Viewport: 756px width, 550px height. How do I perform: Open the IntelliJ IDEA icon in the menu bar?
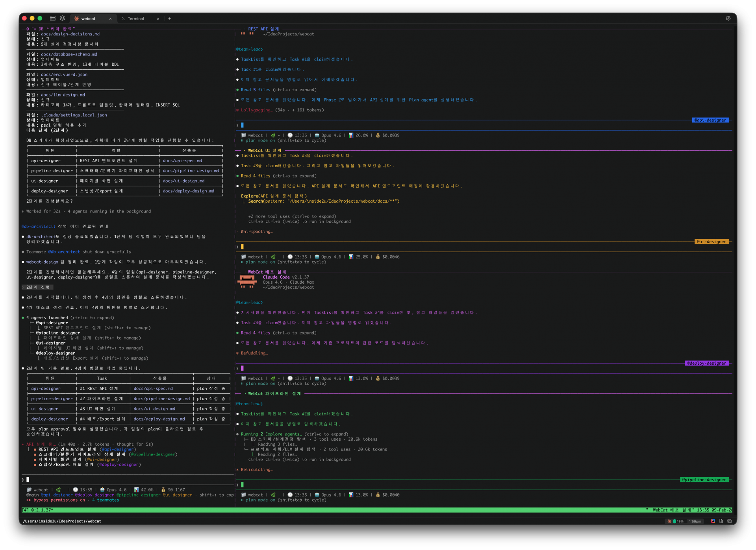click(x=713, y=521)
